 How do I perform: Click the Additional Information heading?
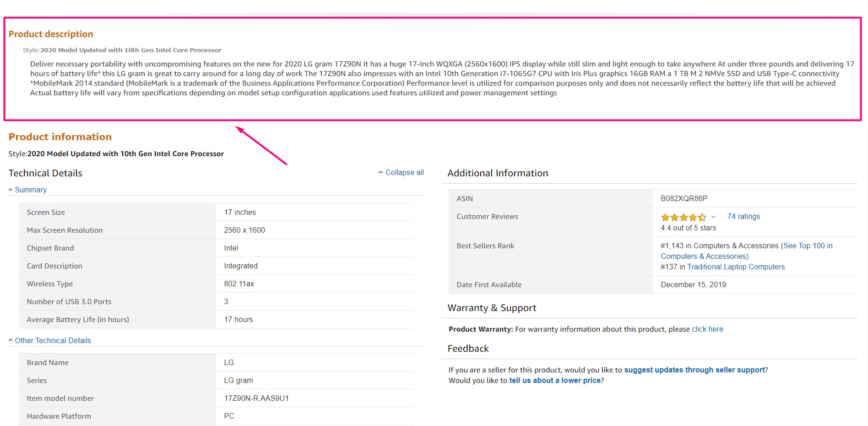[498, 173]
